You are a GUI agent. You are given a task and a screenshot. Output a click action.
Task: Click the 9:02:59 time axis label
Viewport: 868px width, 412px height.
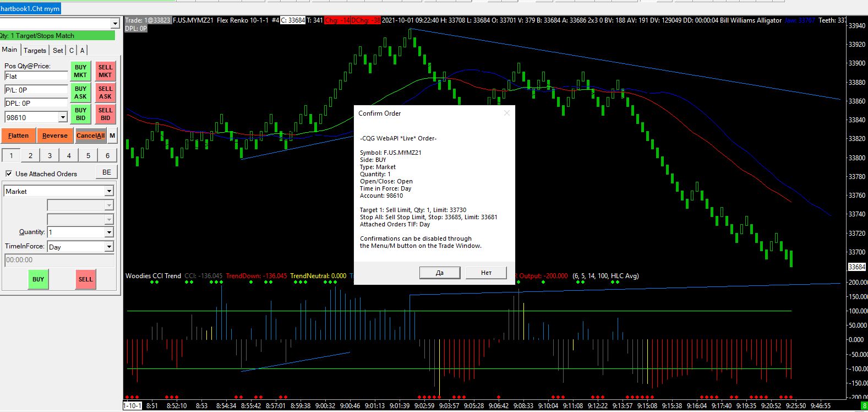pyautogui.click(x=424, y=406)
